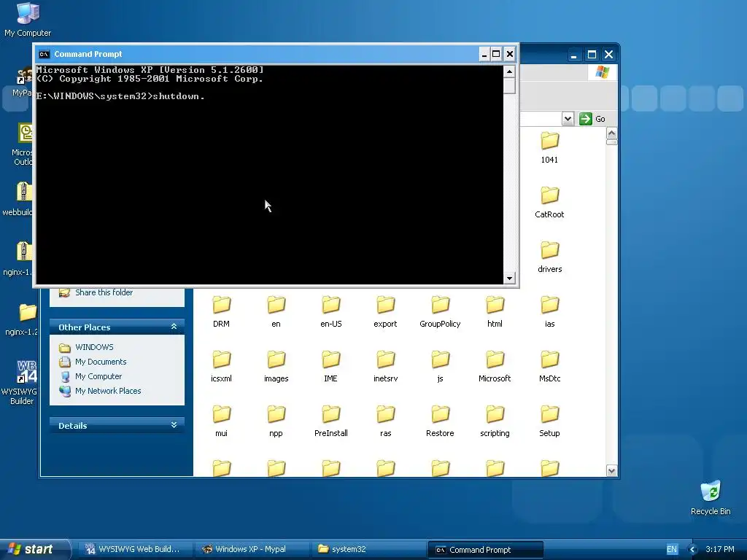Collapse the Other Places panel
This screenshot has width=747, height=560.
[174, 327]
